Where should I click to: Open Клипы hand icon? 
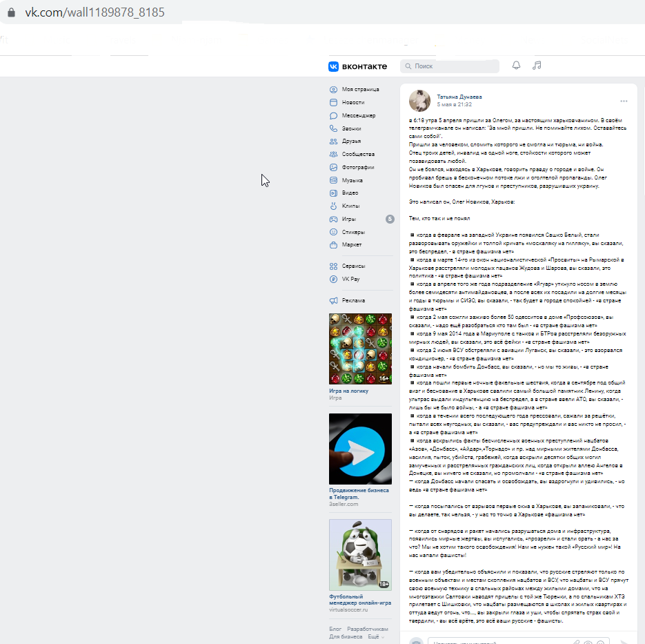click(x=334, y=206)
